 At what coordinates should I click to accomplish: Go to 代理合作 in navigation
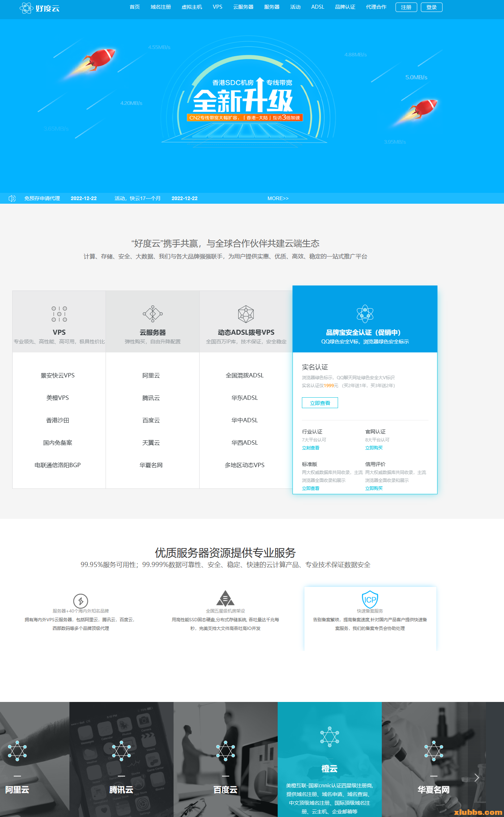tap(376, 7)
